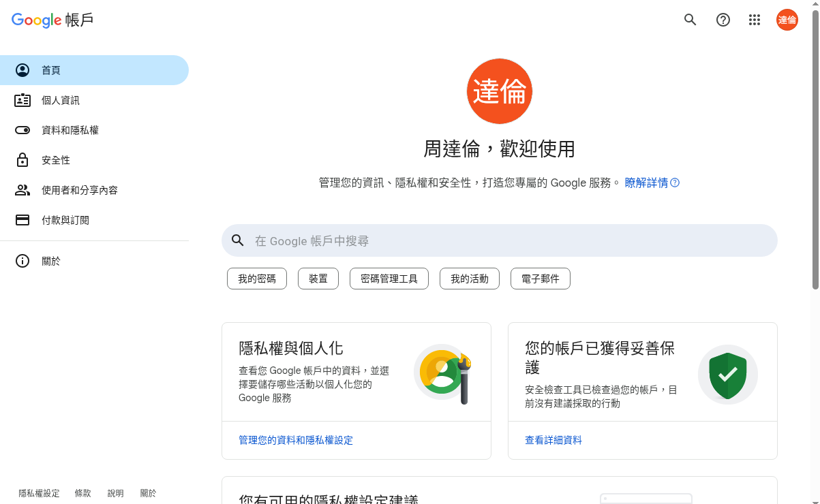
Task: Click the 資料和隱私權 toggle-shaped icon
Action: coord(22,130)
